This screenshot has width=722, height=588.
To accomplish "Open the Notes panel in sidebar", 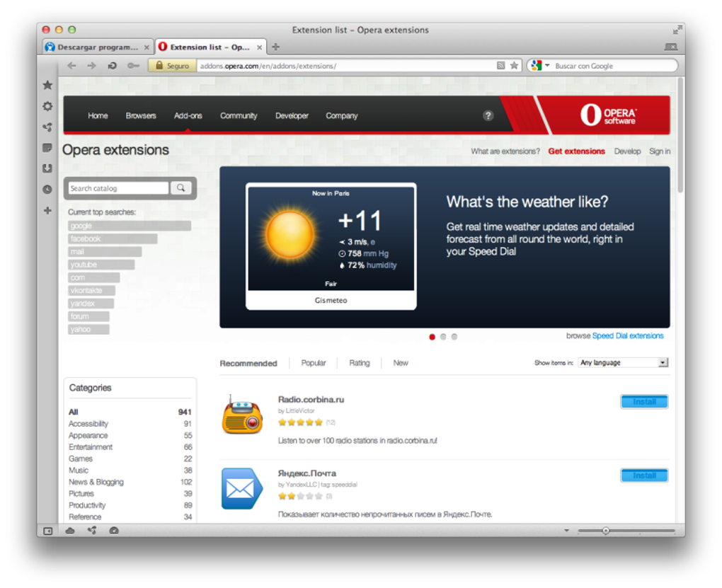I will [47, 148].
